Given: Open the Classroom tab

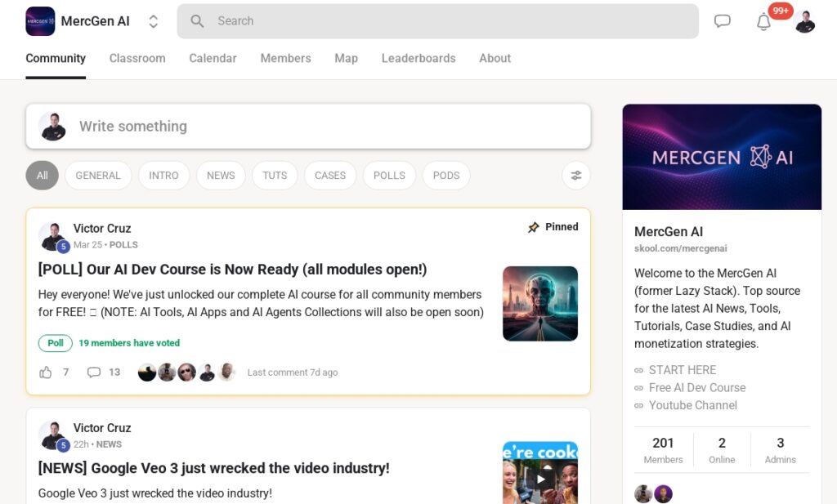Looking at the screenshot, I should point(137,58).
